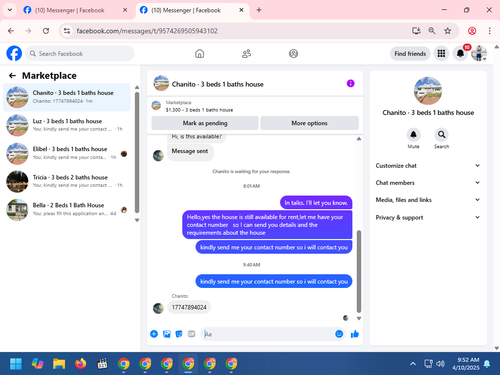Open Tricia 3 beds 2 baths conversation
The image size is (500, 375).
67,181
